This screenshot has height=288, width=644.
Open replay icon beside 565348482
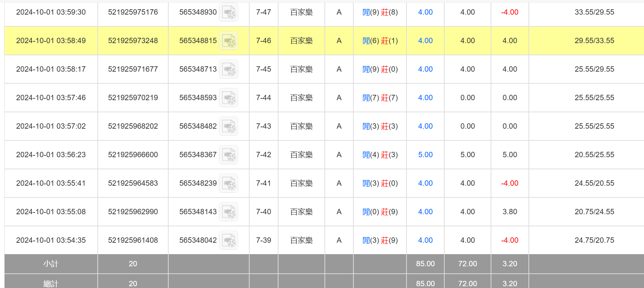pos(228,127)
